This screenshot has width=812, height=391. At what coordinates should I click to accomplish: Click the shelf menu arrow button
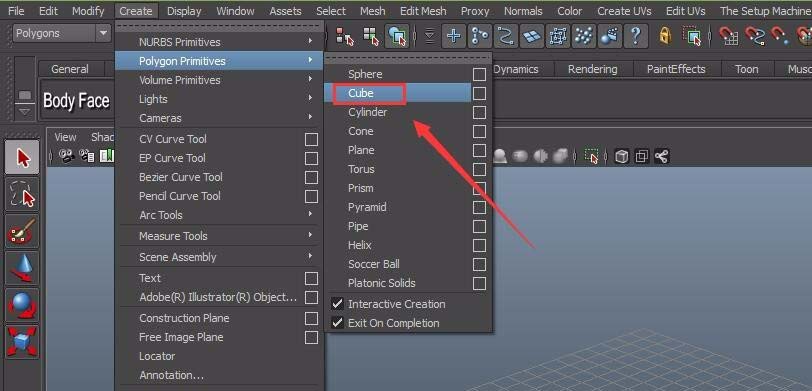tap(25, 111)
